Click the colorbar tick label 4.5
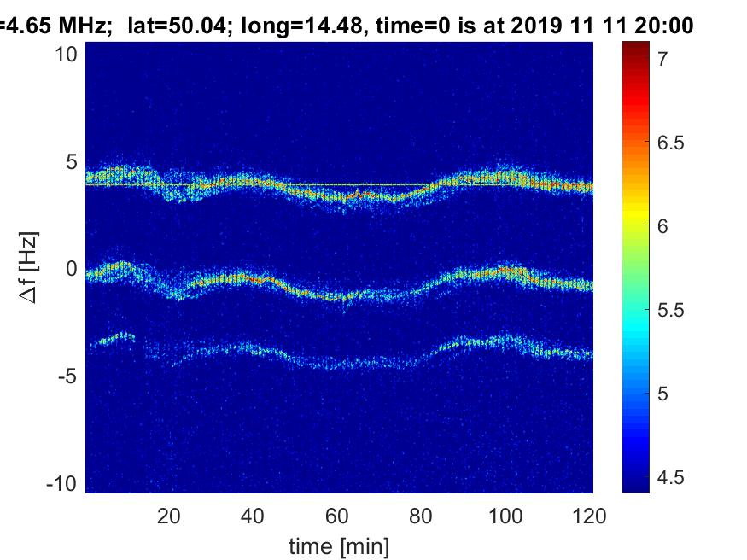Viewport: 747px width, 560px height. [x=670, y=476]
